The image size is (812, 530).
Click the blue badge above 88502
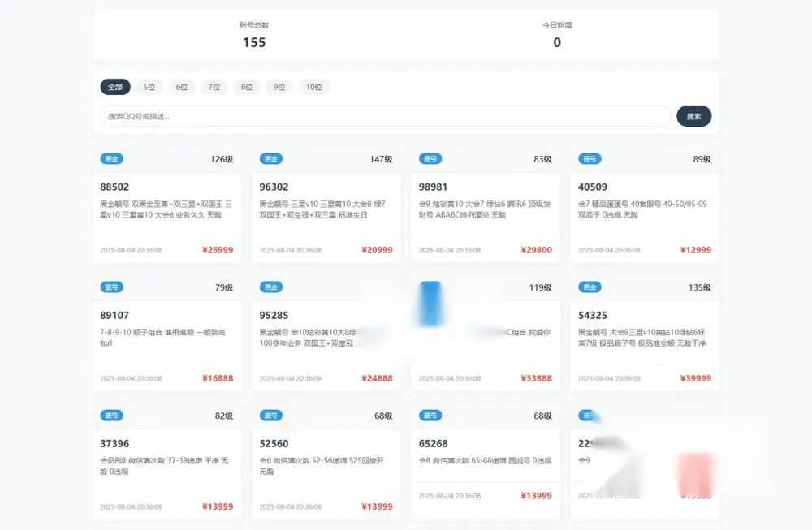[112, 159]
